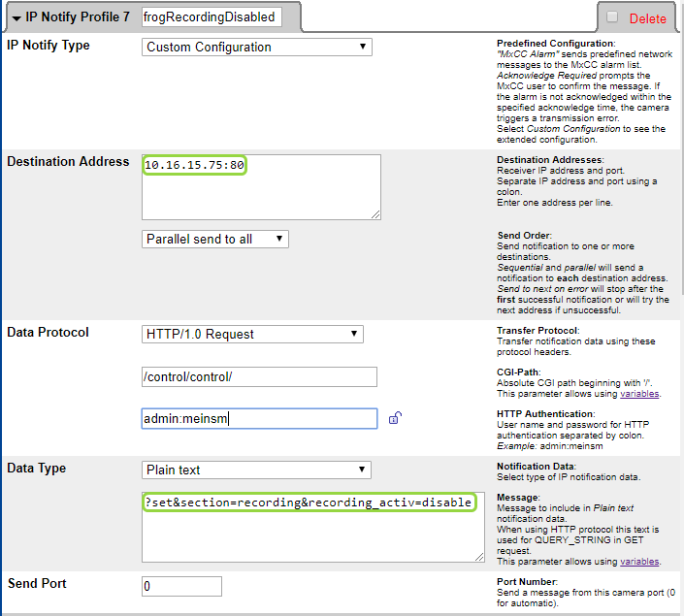Click the Data Type label

click(37, 469)
